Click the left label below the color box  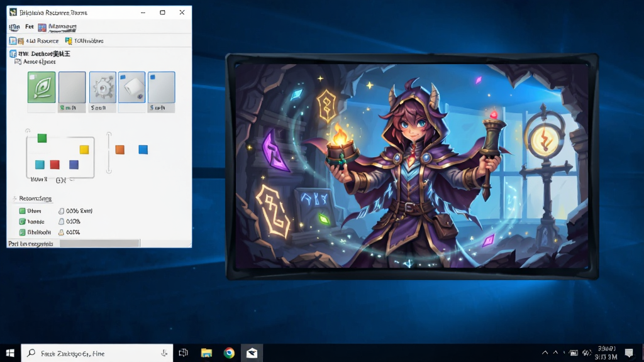(39, 179)
